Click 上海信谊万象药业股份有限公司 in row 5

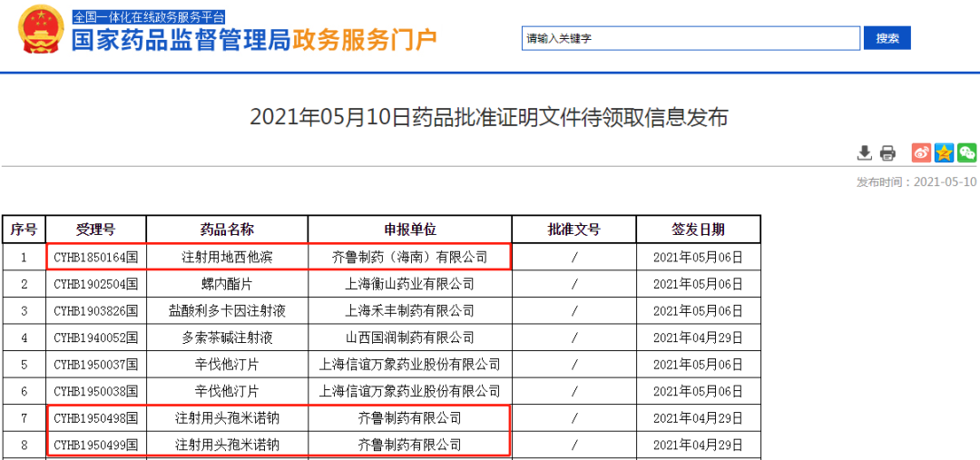[x=409, y=365]
